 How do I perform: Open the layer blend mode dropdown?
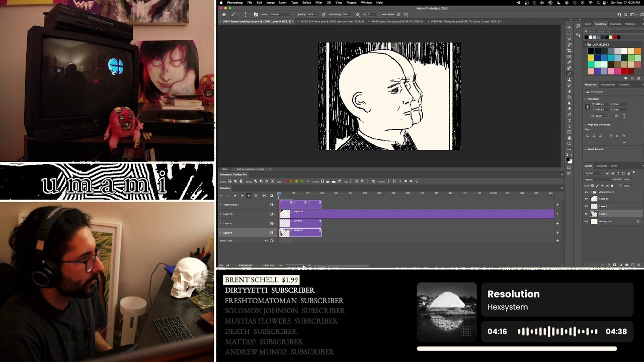(x=597, y=179)
